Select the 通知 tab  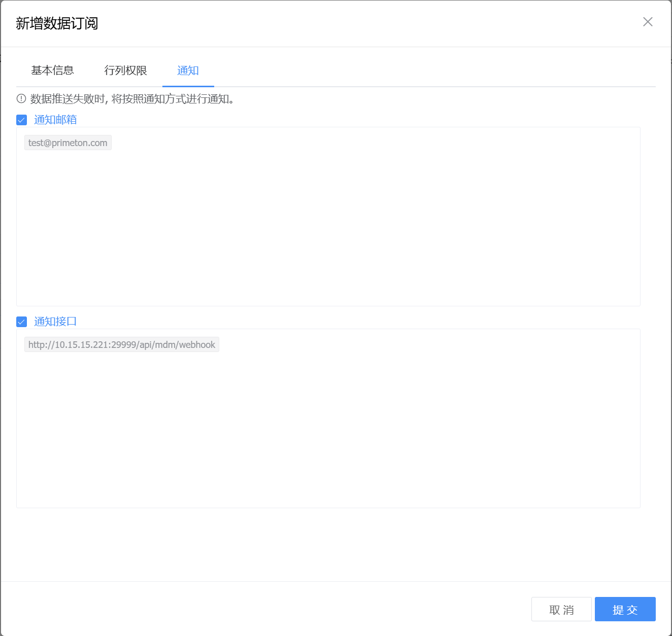[x=188, y=70]
